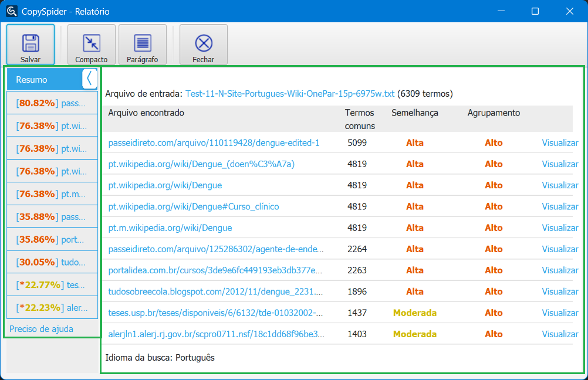588x380 pixels.
Task: Click the Salvar floppy disk icon
Action: pyautogui.click(x=31, y=43)
